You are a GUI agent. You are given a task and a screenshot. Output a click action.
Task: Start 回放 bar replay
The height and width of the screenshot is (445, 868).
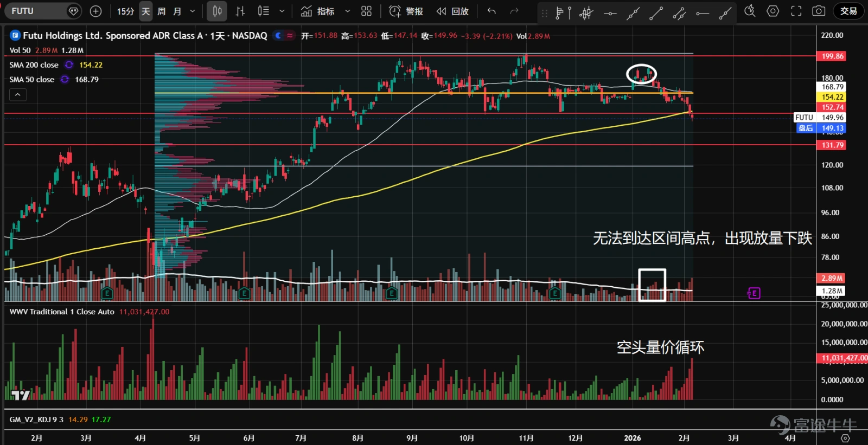(452, 11)
